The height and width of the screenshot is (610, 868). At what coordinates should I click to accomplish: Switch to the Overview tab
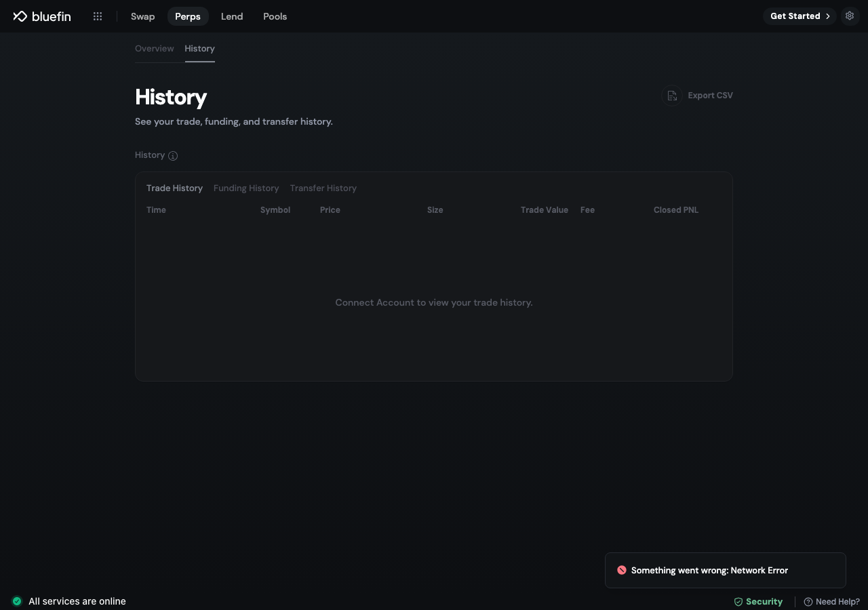point(155,49)
